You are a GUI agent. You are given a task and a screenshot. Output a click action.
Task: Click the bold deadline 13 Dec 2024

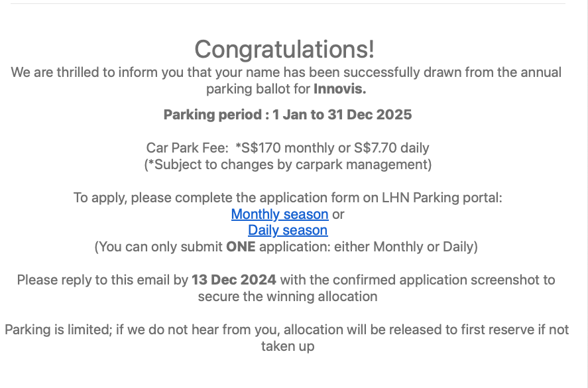(x=234, y=280)
